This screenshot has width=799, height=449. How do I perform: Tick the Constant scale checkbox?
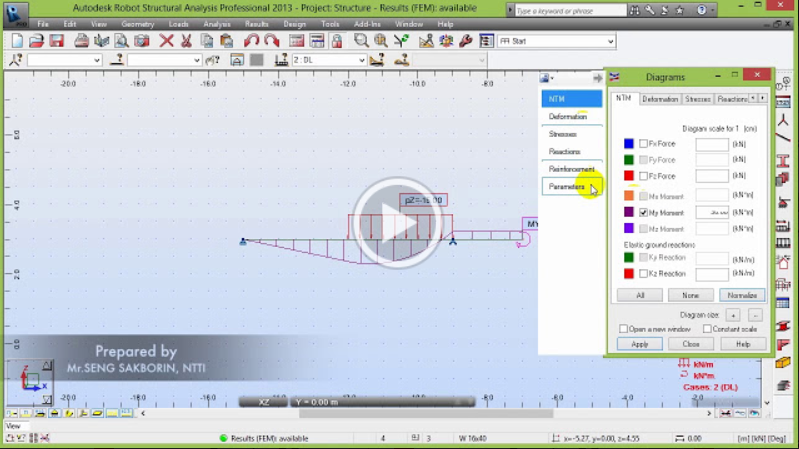coord(707,329)
